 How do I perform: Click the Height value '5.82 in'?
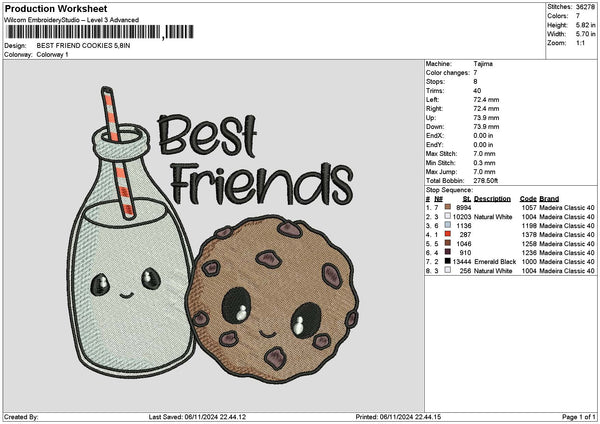tap(585, 25)
